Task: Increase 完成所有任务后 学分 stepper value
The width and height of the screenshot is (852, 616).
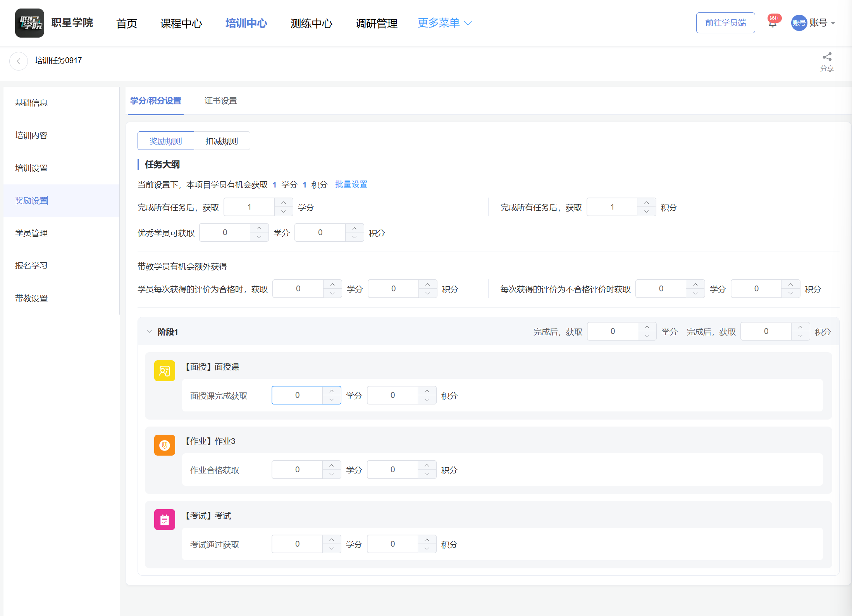Action: click(x=284, y=203)
